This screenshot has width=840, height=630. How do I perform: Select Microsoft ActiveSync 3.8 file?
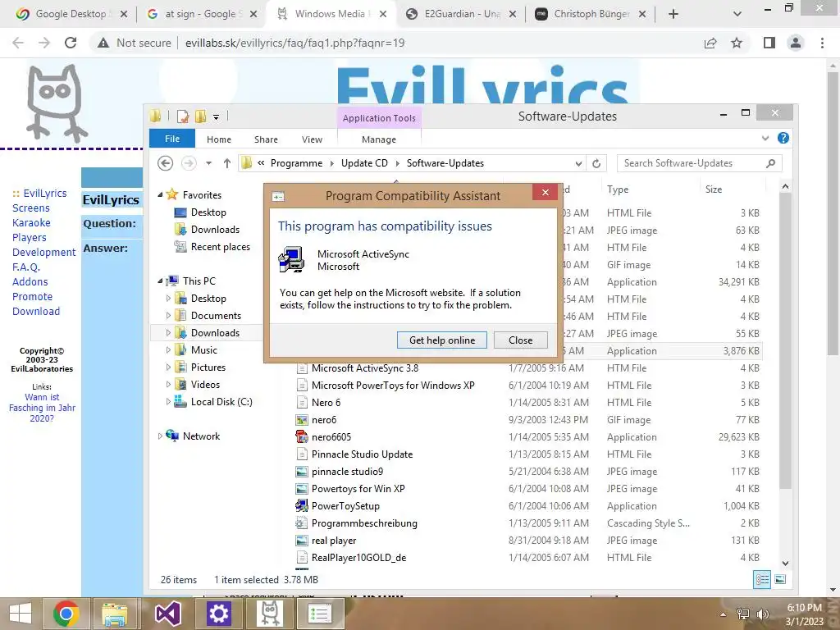(x=365, y=368)
